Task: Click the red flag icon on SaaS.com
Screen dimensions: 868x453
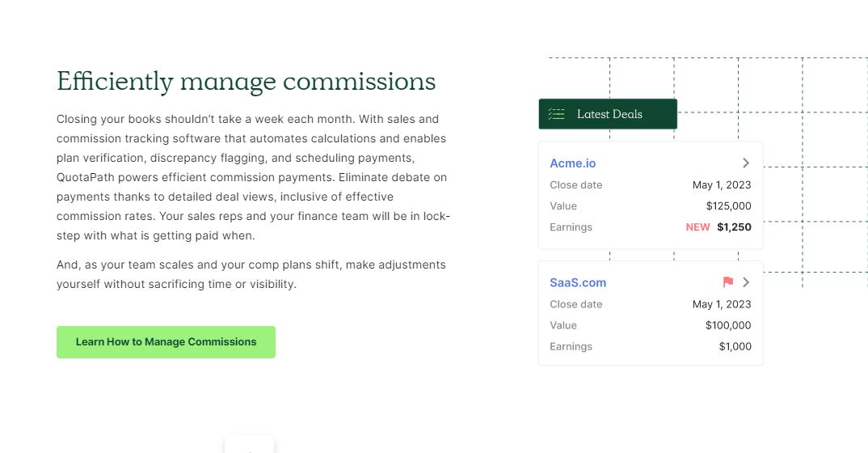Action: 728,282
